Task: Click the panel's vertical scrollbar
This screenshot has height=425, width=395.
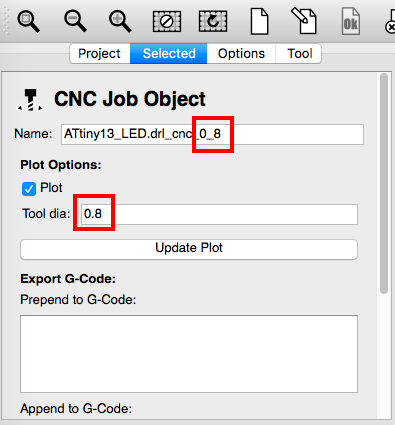Action: tap(384, 183)
